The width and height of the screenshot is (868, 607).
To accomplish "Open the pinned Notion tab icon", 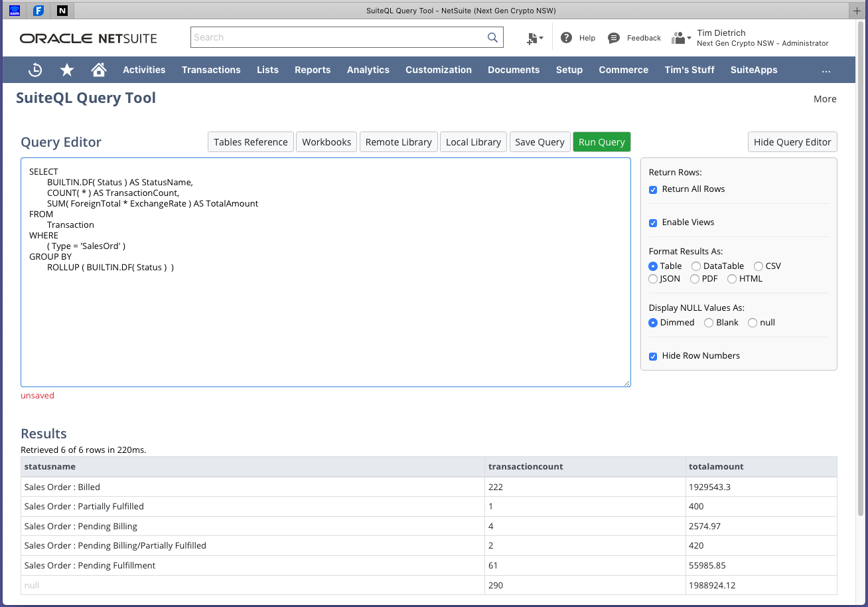I will (62, 11).
